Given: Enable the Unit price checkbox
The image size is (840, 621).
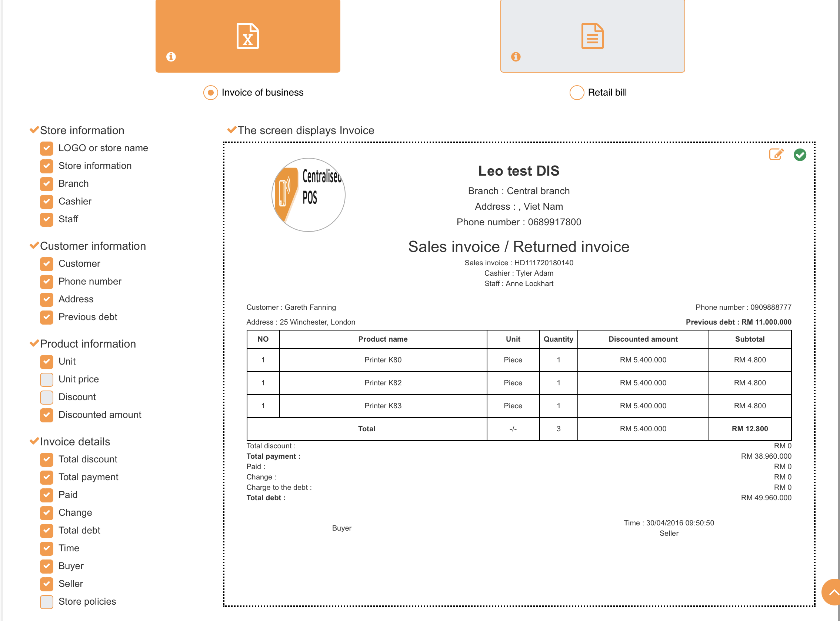Looking at the screenshot, I should click(x=47, y=379).
